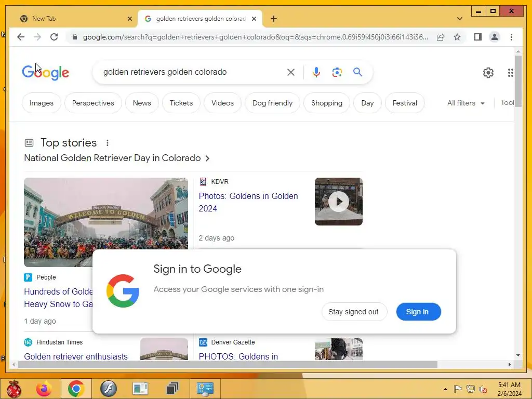532x399 pixels.
Task: Expand National Golden Retriever Day in Colorado
Action: tap(117, 158)
